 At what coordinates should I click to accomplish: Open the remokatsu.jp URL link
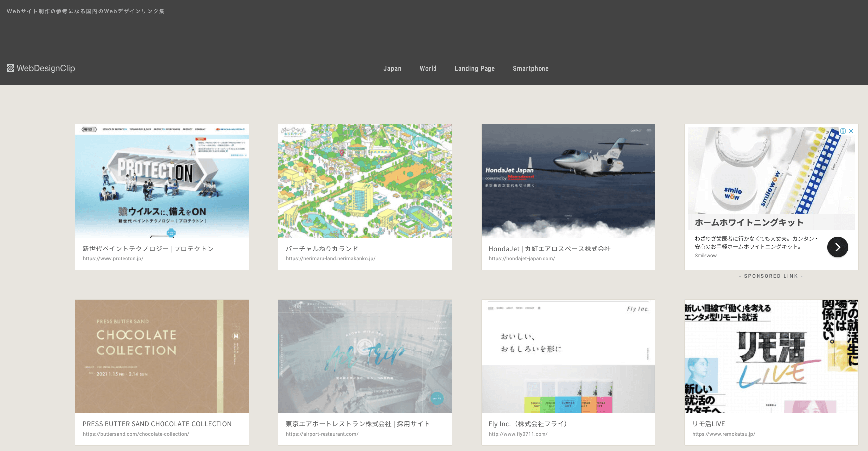(723, 434)
